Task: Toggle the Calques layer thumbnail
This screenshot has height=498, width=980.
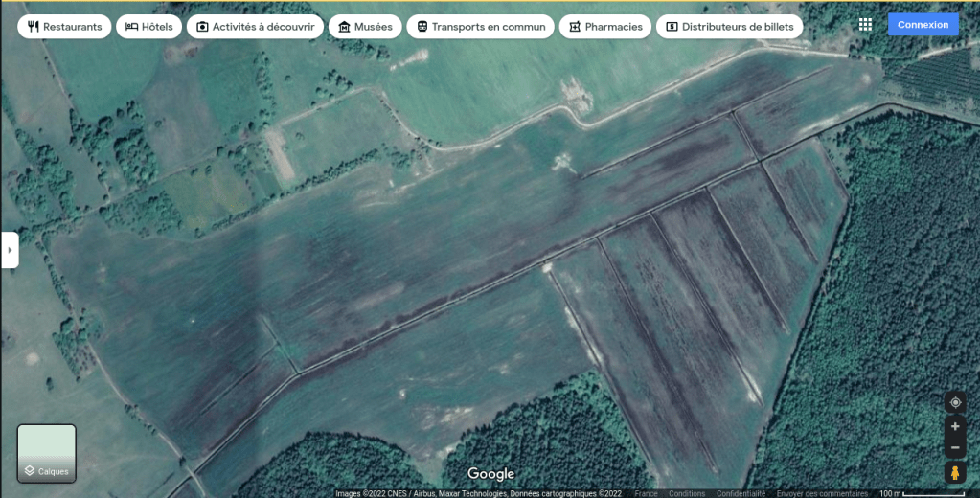Action: coord(46,453)
